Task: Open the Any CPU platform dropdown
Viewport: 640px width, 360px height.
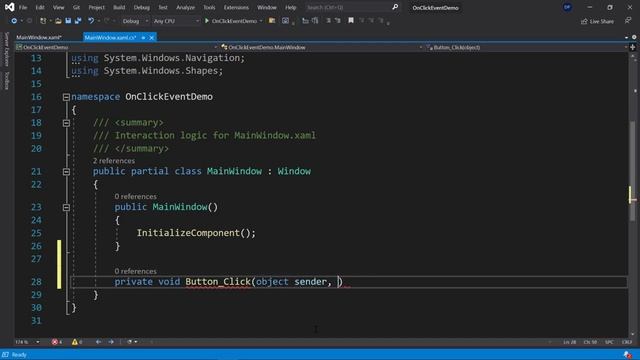Action: [176, 21]
